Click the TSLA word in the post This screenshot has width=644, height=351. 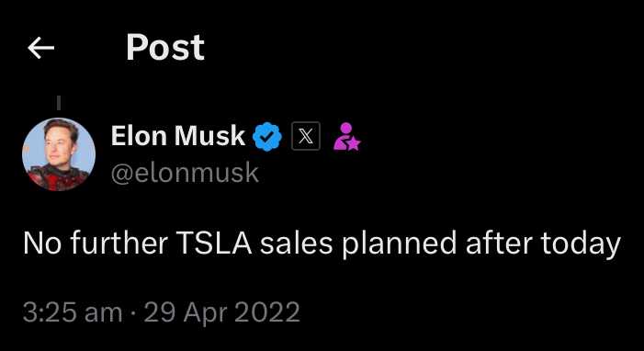[214, 243]
